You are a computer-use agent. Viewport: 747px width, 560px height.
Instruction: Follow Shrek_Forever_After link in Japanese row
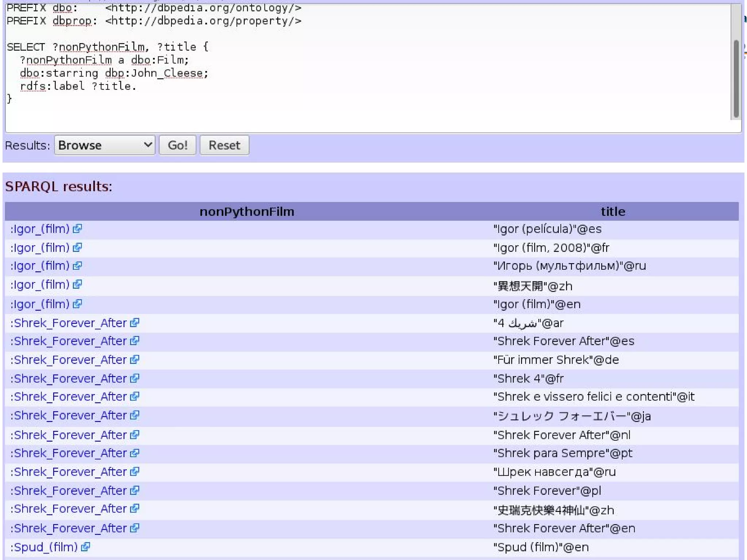[69, 415]
